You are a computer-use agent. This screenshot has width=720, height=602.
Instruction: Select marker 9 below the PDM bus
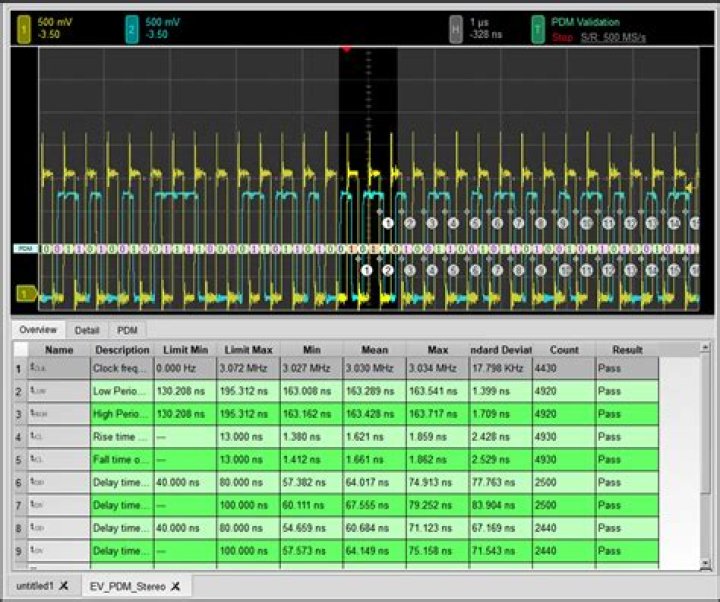click(x=541, y=270)
